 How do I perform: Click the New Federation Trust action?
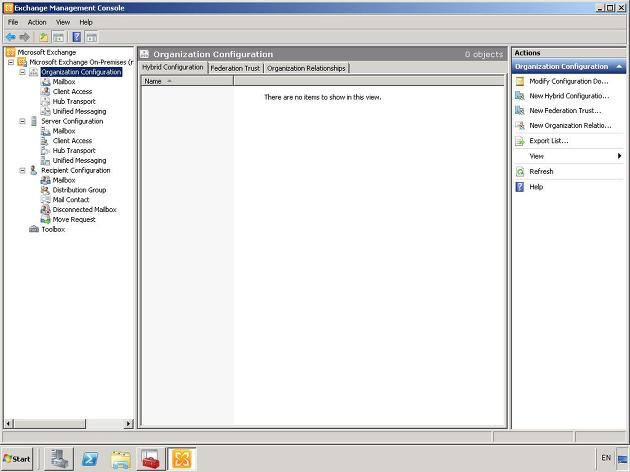(x=565, y=110)
